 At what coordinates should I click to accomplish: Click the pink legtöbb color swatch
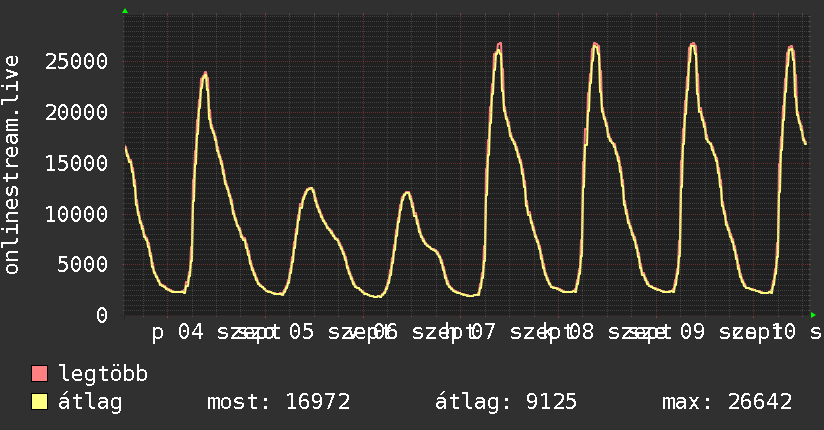coord(39,373)
